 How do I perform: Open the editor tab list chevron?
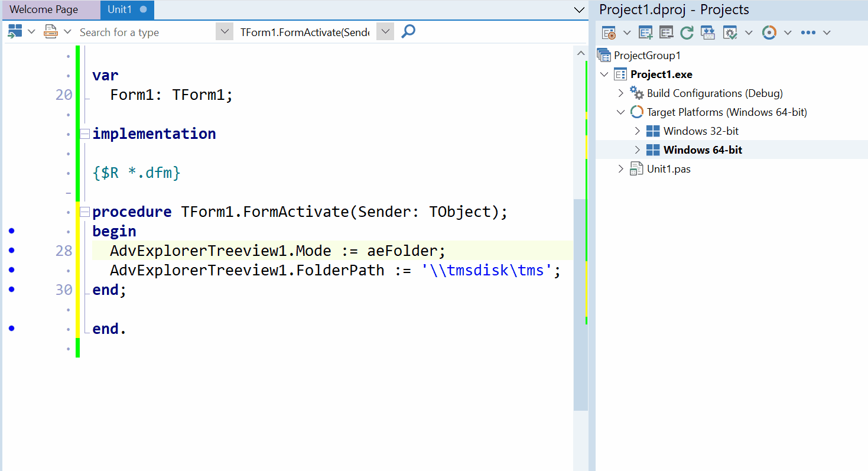pos(579,10)
